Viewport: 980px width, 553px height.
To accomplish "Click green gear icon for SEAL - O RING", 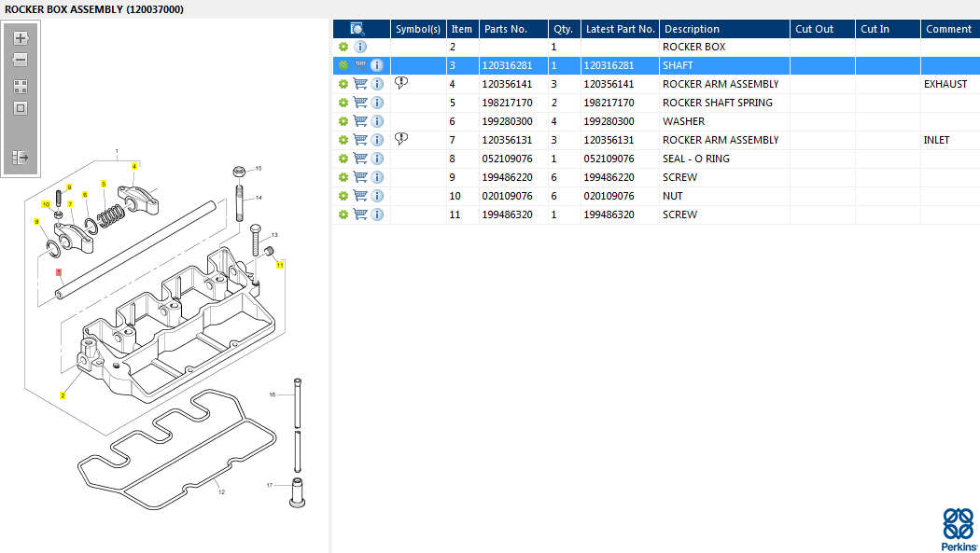I will [343, 159].
